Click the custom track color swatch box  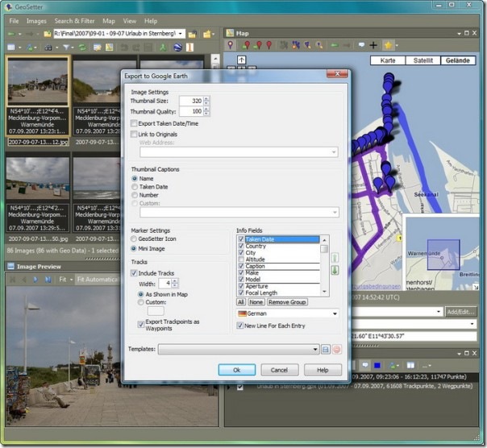[x=156, y=311]
